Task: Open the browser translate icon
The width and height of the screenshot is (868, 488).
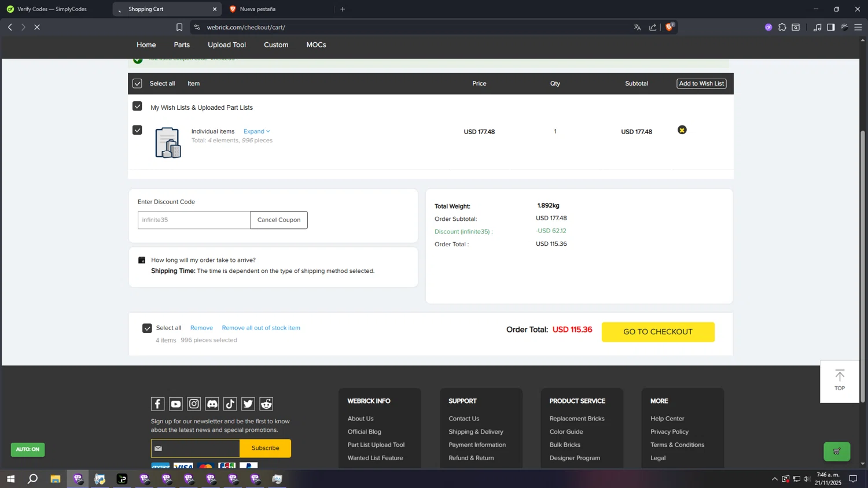Action: [637, 27]
